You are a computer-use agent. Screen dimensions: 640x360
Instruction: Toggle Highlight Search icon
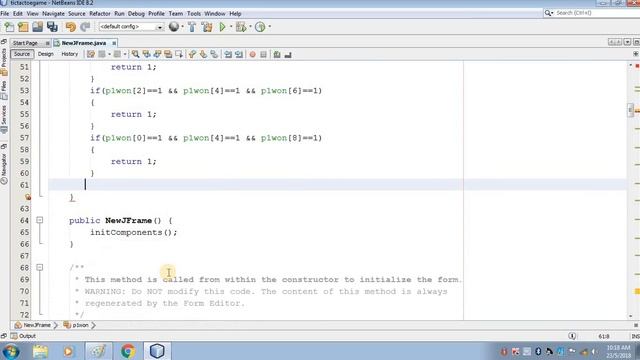coord(168,54)
